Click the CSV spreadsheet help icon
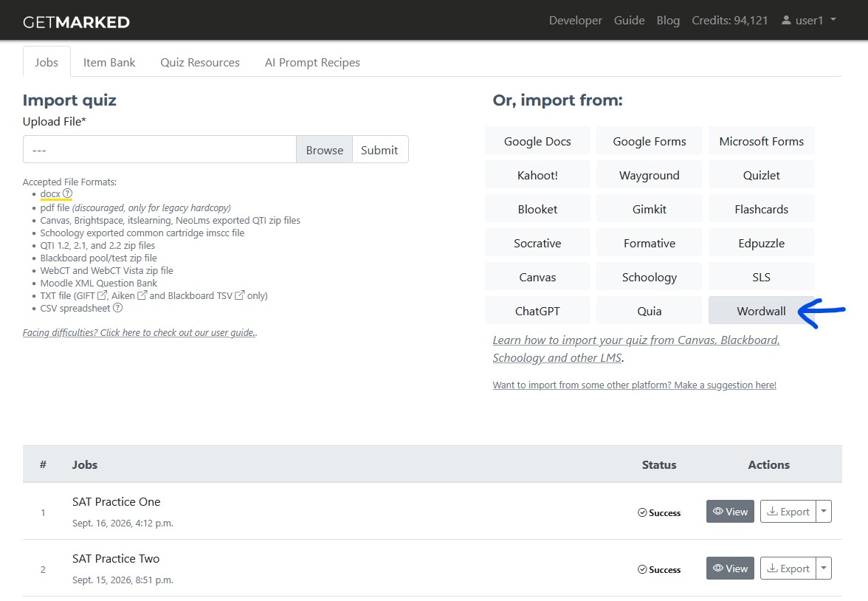Viewport: 868px width, 601px height. [x=117, y=308]
